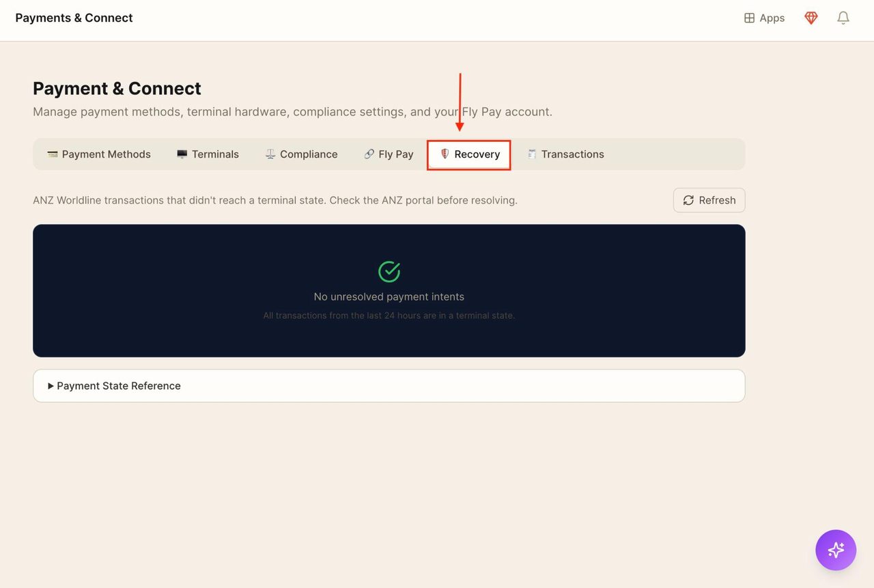Screen dimensions: 874x588
Task: Click the green checkmark status icon
Action: (389, 271)
